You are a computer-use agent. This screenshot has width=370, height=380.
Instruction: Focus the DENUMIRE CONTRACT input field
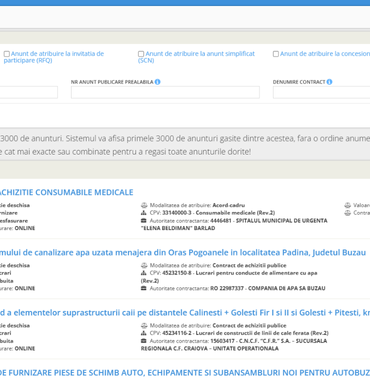321,92
